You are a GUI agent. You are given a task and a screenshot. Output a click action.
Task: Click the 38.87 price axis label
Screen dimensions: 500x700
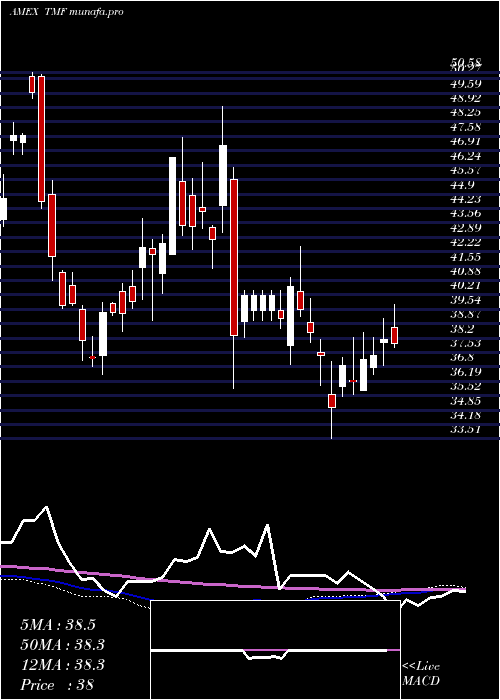pos(465,314)
